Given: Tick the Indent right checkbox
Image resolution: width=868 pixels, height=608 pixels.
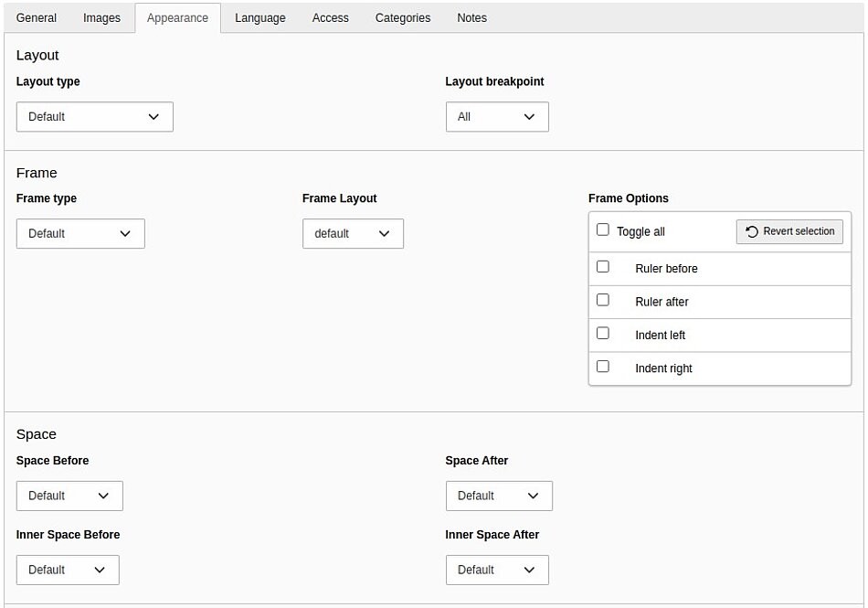Looking at the screenshot, I should coord(603,367).
